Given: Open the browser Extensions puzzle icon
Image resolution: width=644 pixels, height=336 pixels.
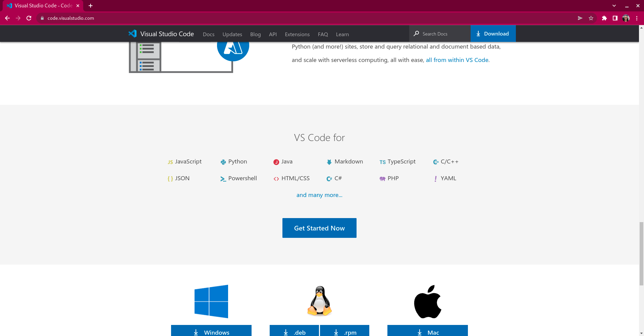Looking at the screenshot, I should click(x=604, y=18).
